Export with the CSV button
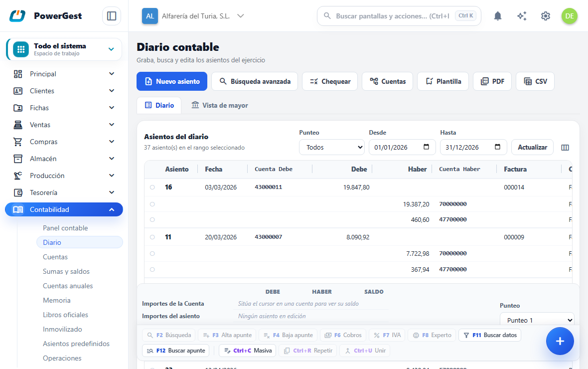This screenshot has width=588, height=369. pos(535,81)
